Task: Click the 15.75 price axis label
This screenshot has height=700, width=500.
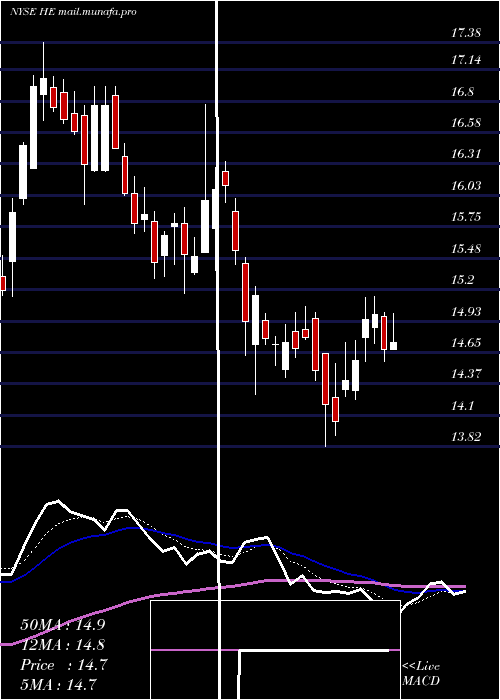Action: [x=466, y=217]
